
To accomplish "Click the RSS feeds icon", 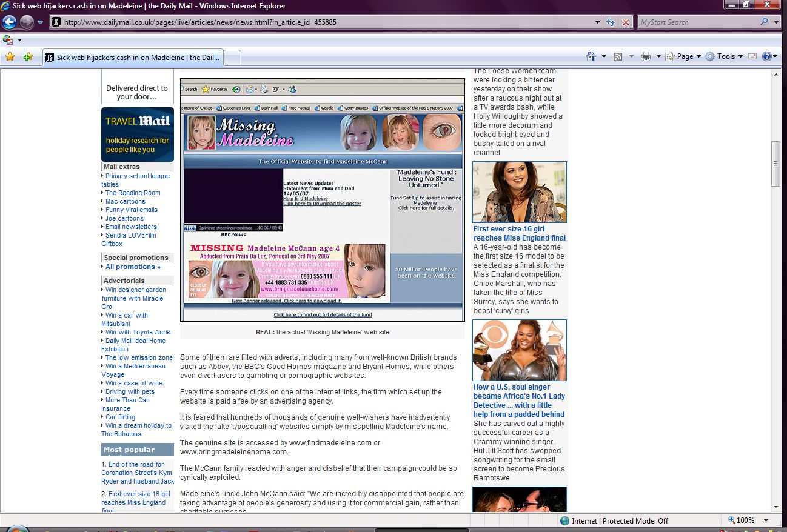I will 618,56.
